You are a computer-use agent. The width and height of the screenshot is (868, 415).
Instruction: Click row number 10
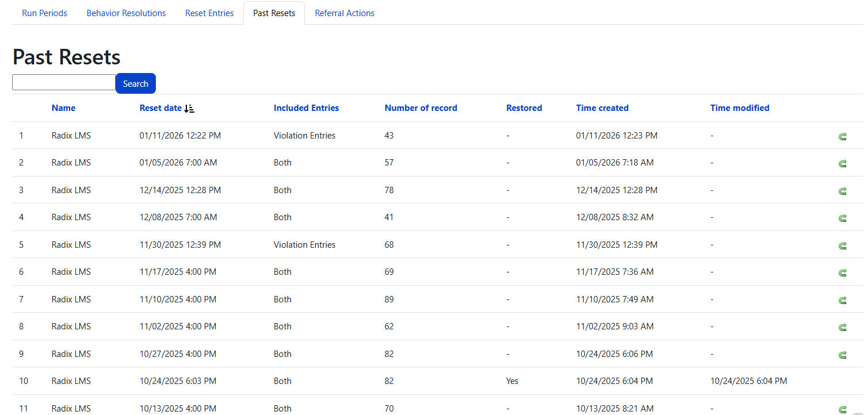(x=24, y=381)
